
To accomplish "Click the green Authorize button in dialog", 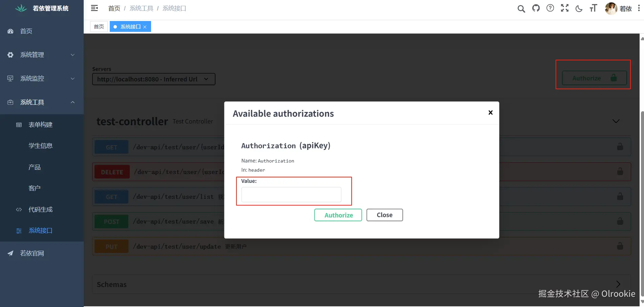I will click(x=338, y=215).
